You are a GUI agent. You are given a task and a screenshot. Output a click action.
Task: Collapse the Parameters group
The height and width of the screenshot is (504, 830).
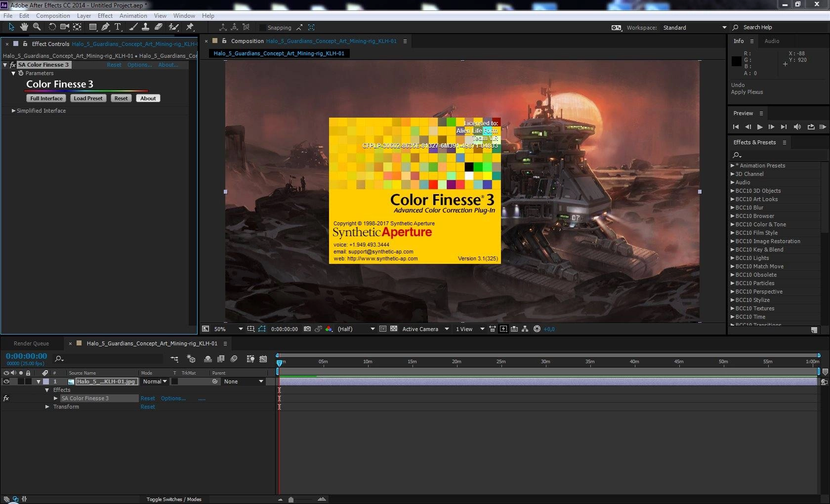click(x=13, y=73)
